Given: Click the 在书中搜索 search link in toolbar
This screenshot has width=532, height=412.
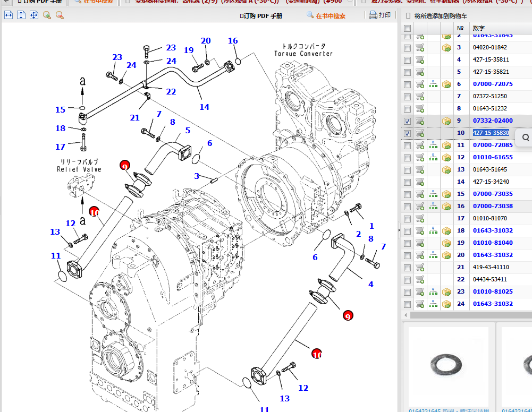Looking at the screenshot, I should pyautogui.click(x=326, y=16).
